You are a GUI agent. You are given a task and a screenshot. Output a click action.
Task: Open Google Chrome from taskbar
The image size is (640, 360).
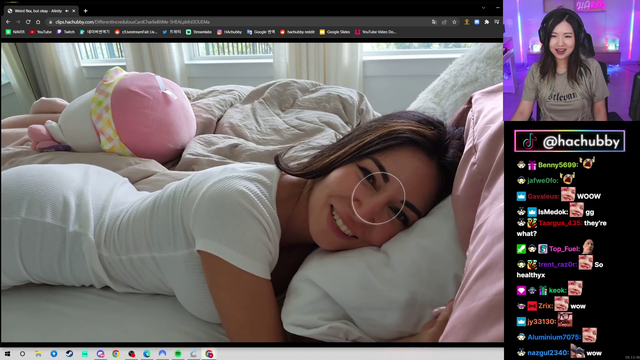coord(116,354)
